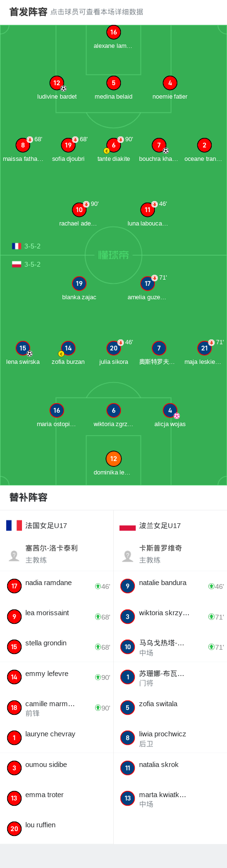
Task: Tap rachael number 10 red badge
Action: click(x=79, y=210)
